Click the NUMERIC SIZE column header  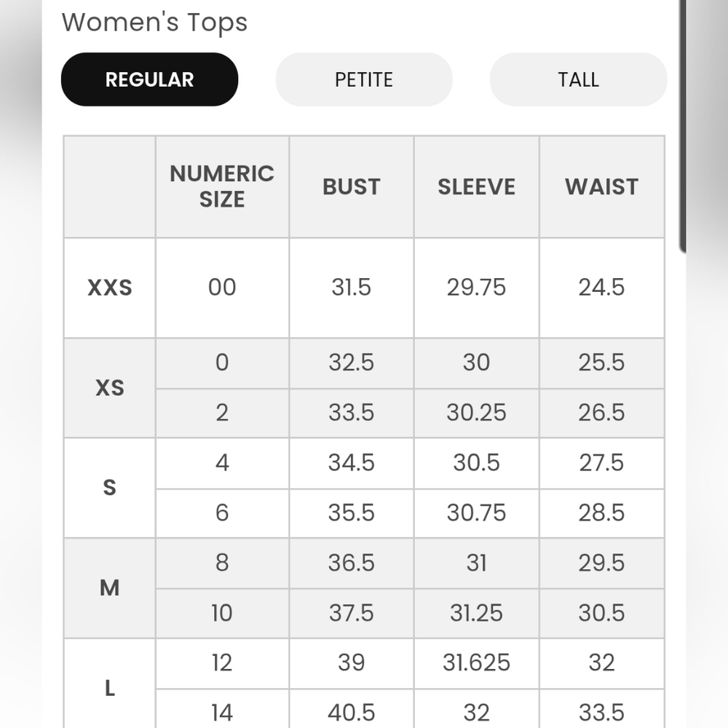222,186
